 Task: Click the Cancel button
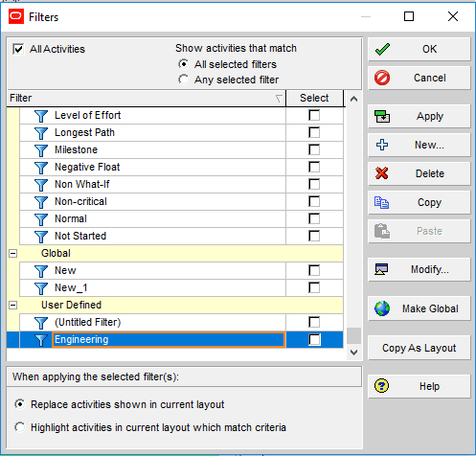(x=419, y=78)
